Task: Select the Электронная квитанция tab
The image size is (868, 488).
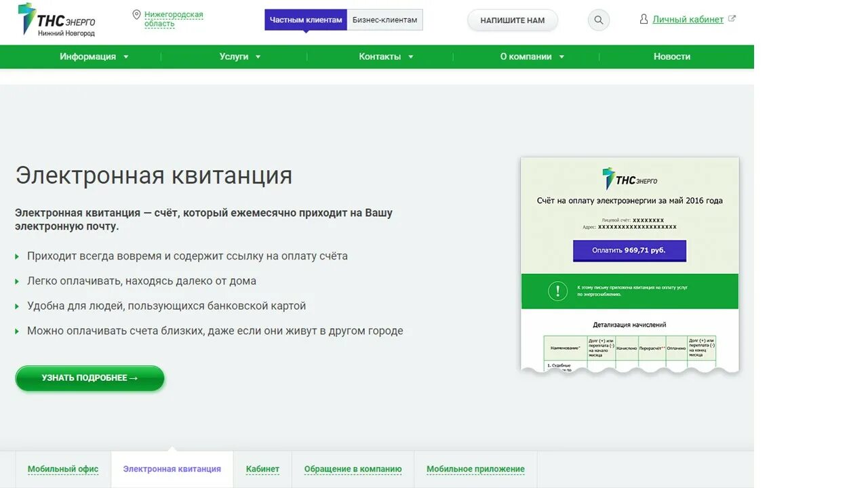Action: coord(172,469)
